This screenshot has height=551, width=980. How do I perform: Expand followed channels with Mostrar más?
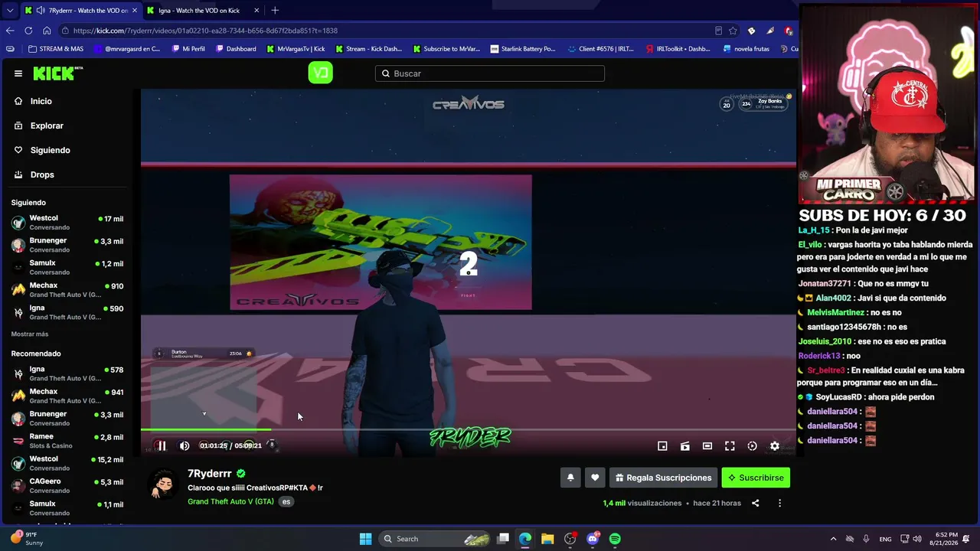tap(30, 334)
